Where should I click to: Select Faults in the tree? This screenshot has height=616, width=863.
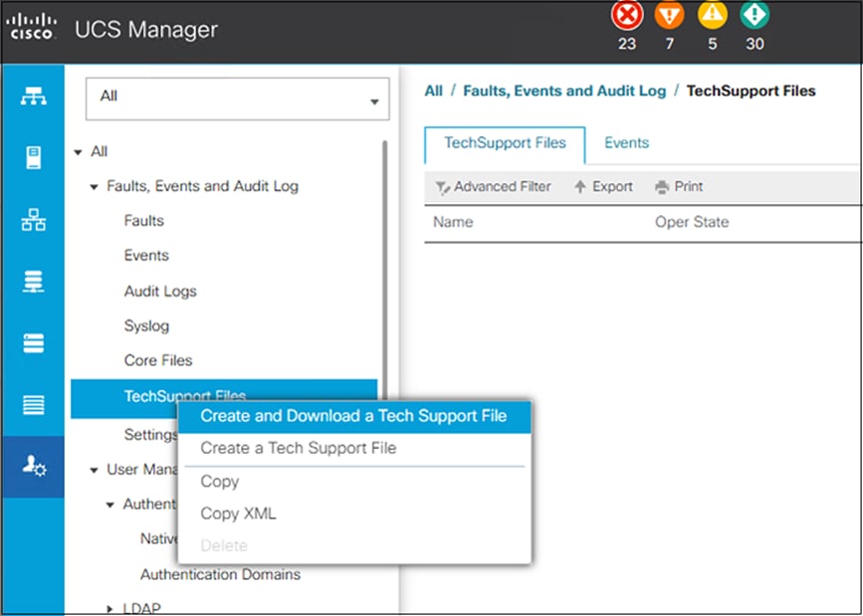(x=143, y=221)
